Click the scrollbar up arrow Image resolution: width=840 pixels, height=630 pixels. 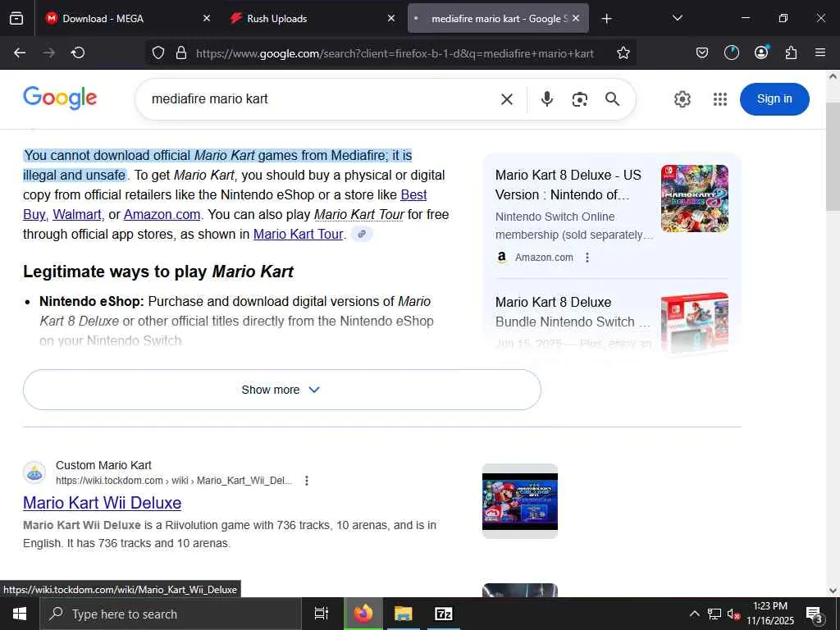click(833, 76)
